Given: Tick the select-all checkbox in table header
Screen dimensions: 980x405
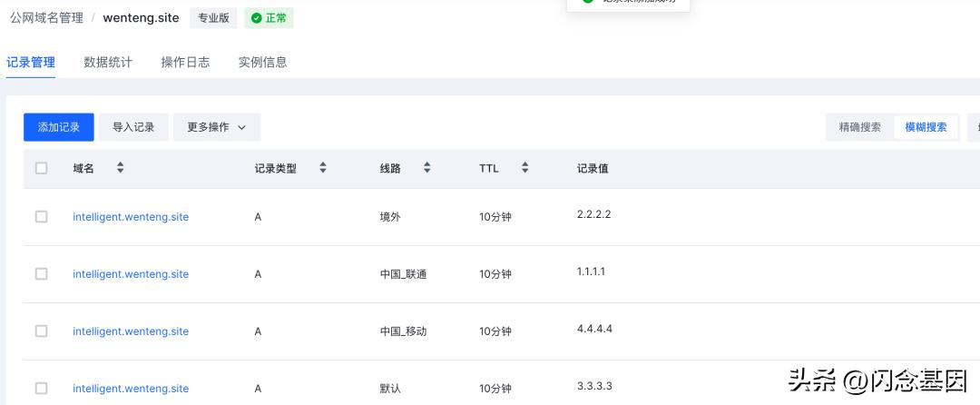Looking at the screenshot, I should tap(41, 168).
